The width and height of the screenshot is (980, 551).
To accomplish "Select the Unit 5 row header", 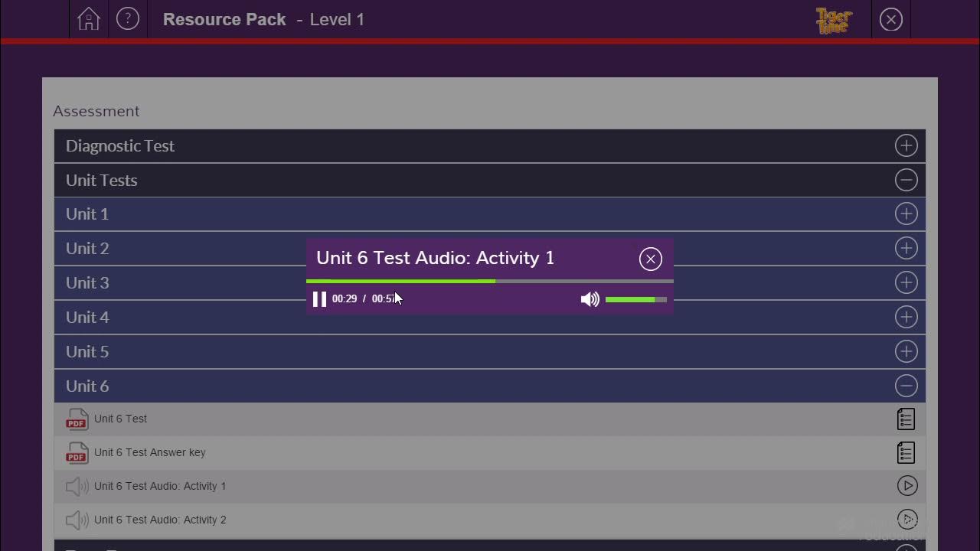I will pyautogui.click(x=87, y=351).
